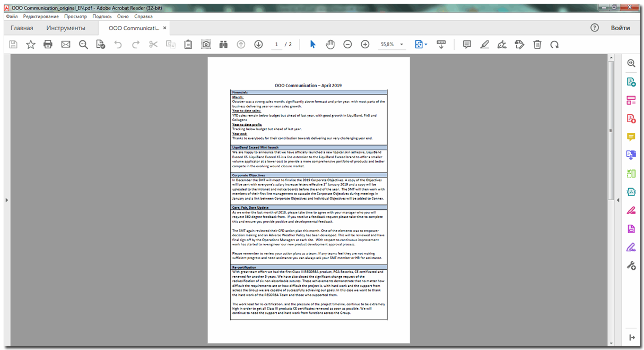Open the Редактирование menu
Image resolution: width=644 pixels, height=350 pixels.
point(41,16)
